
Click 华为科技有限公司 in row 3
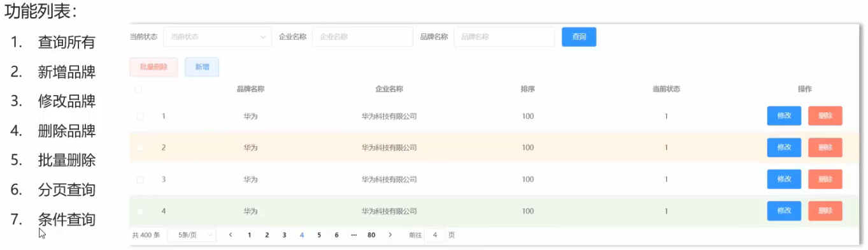pos(389,179)
